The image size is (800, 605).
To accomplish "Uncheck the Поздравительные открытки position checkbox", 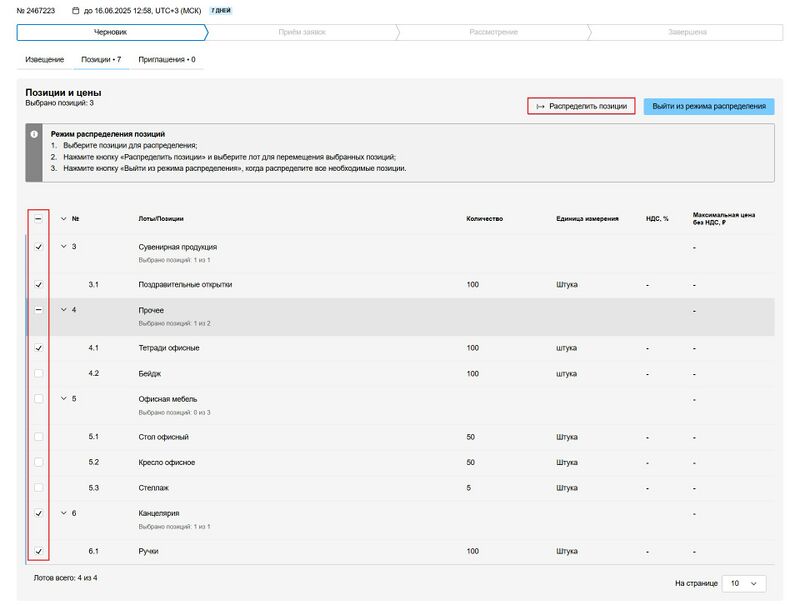I will coord(39,285).
